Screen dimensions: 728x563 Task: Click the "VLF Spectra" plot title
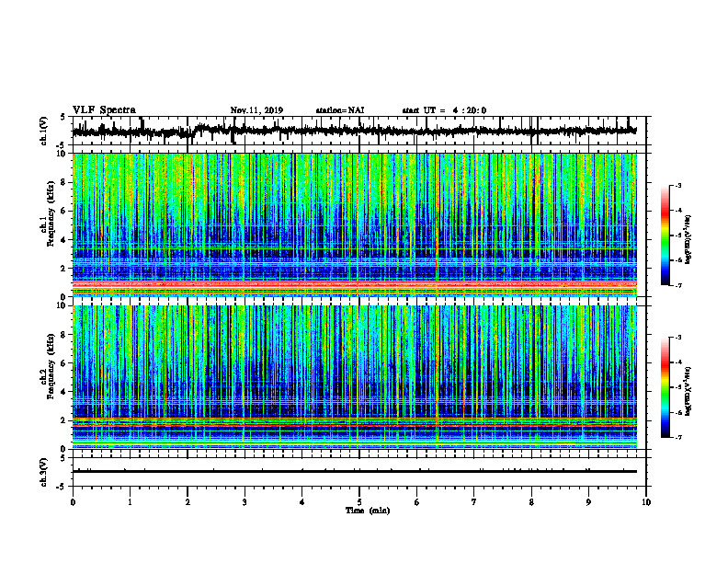105,110
